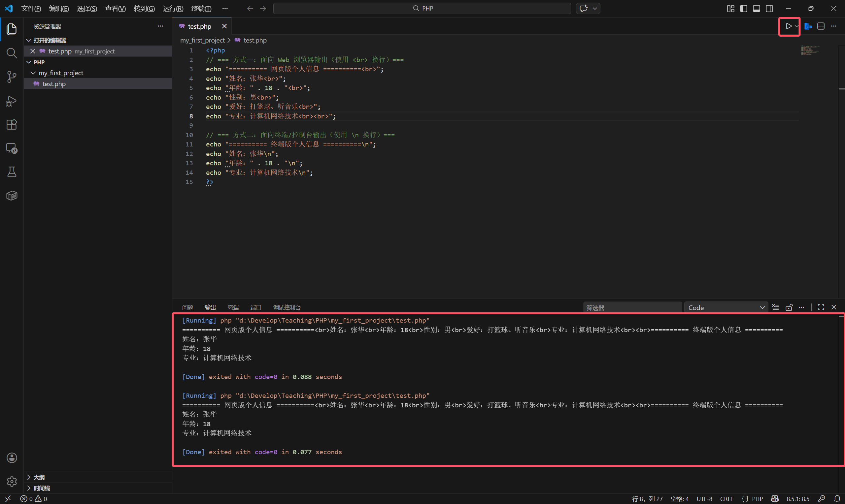Open the Search view in activity bar
The width and height of the screenshot is (845, 504).
tap(12, 53)
